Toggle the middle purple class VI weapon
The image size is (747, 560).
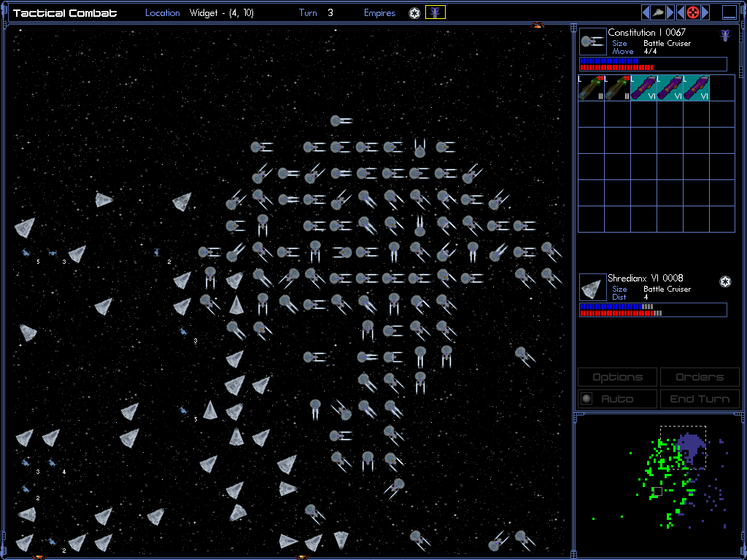(x=670, y=87)
